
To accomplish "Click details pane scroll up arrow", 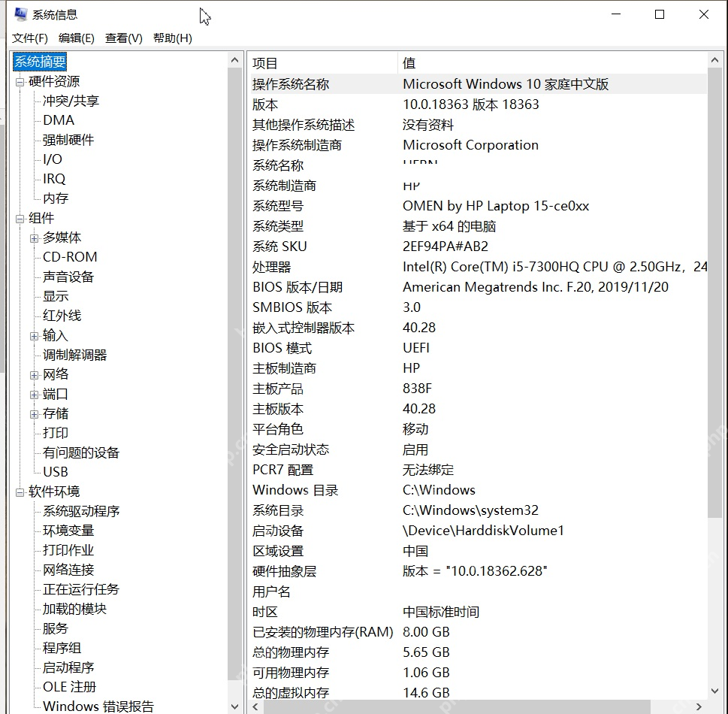I will (714, 60).
